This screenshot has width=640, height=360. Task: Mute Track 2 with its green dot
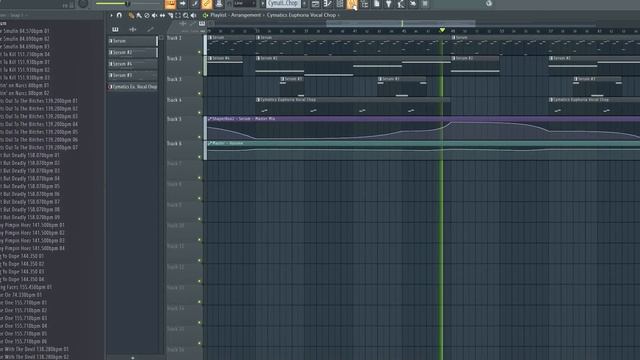click(200, 73)
